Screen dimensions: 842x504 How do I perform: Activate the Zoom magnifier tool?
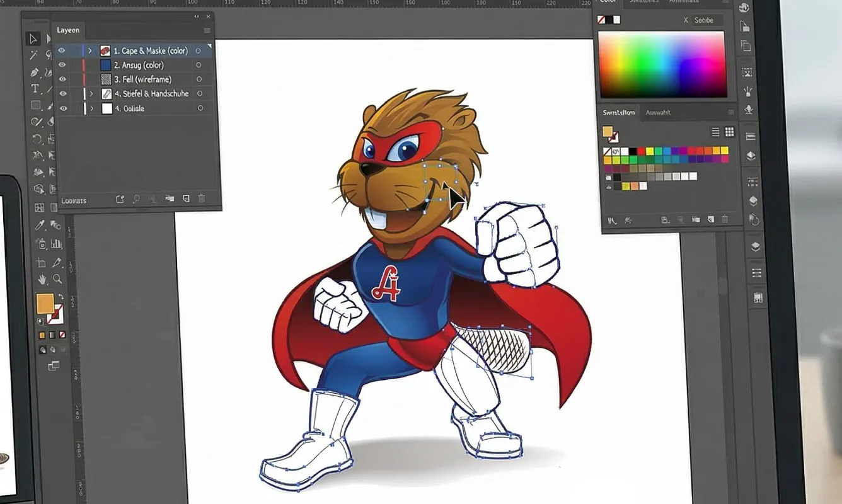pyautogui.click(x=57, y=279)
